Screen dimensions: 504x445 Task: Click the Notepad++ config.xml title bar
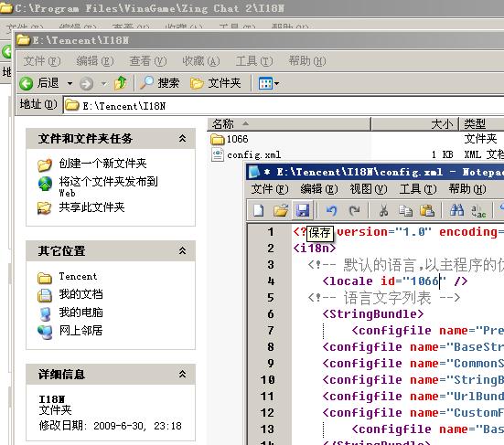pyautogui.click(x=375, y=172)
